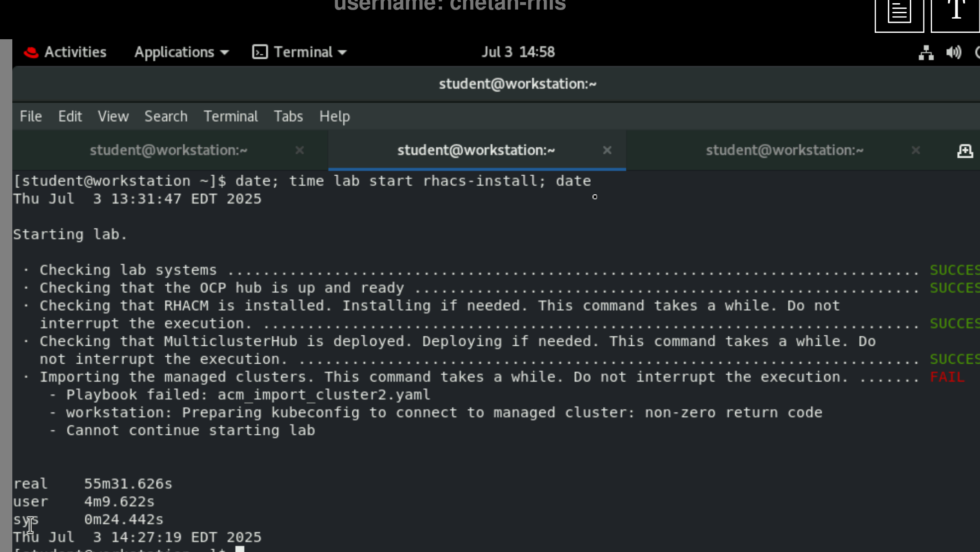This screenshot has width=980, height=552.
Task: Close the first student@workstation tab
Action: [299, 150]
